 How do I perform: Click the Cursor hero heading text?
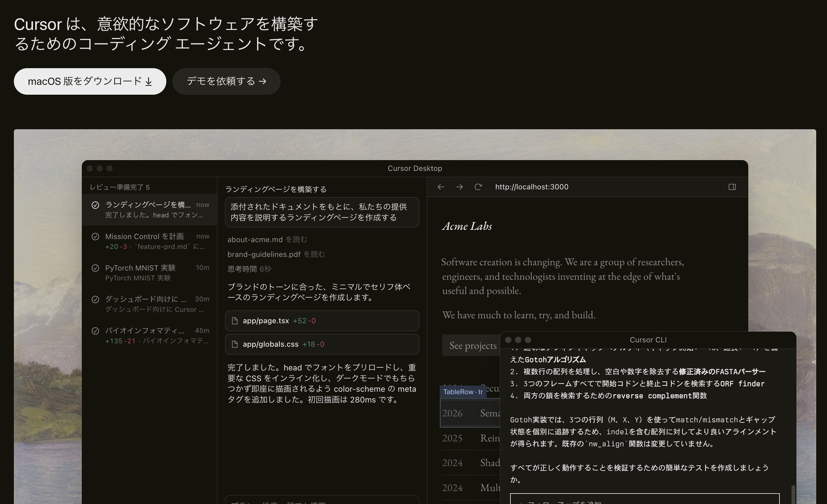(166, 34)
